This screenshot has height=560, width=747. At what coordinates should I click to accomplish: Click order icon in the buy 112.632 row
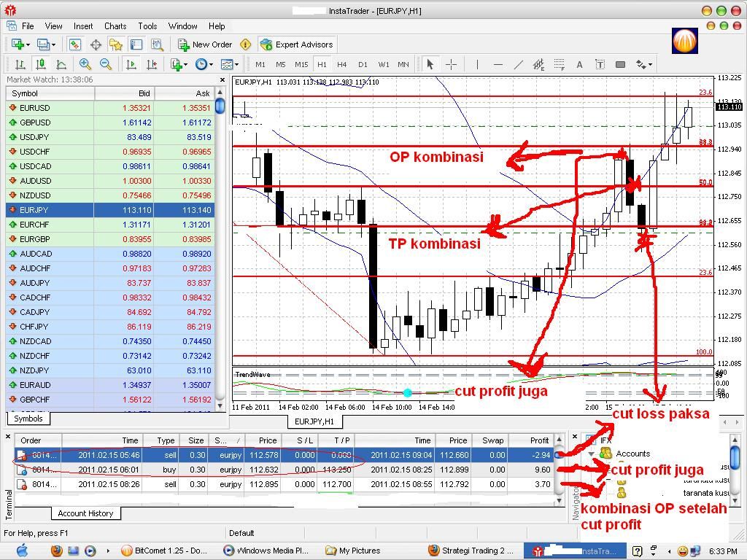pyautogui.click(x=21, y=470)
